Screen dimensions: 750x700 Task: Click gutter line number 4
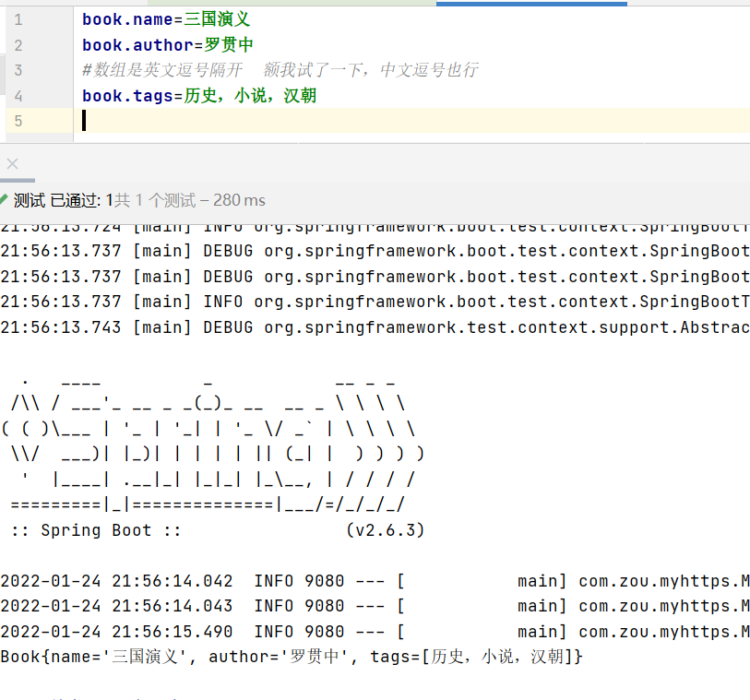(18, 96)
